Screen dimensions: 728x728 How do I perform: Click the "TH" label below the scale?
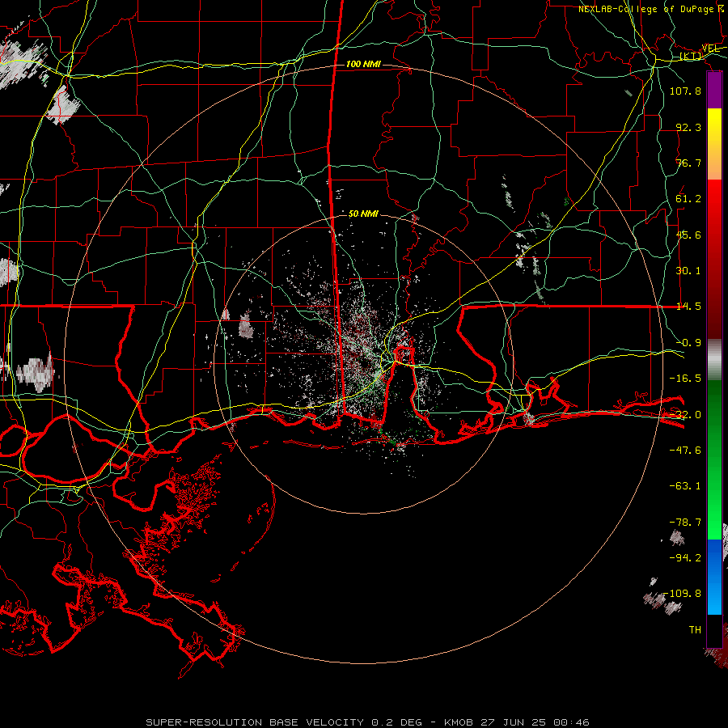tap(695, 629)
